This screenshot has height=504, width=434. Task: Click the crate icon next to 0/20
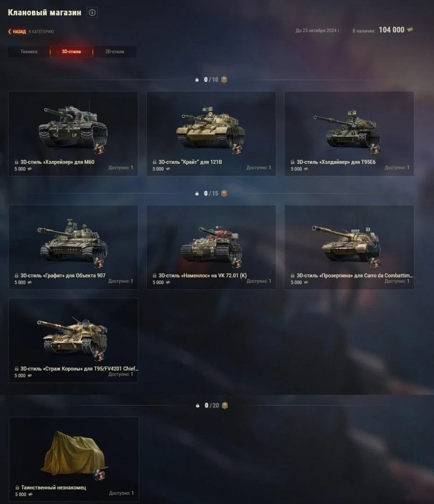coord(225,406)
